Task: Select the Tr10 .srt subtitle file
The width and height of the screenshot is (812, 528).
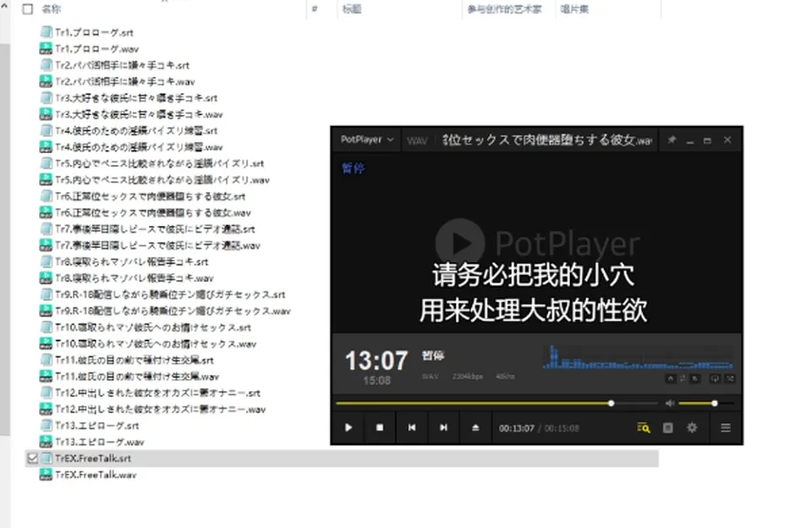Action: 145,327
